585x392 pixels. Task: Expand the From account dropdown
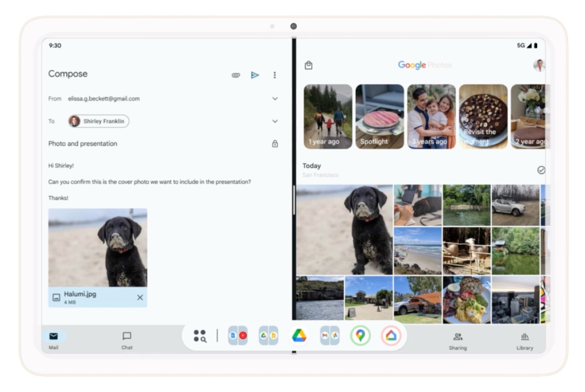point(275,99)
